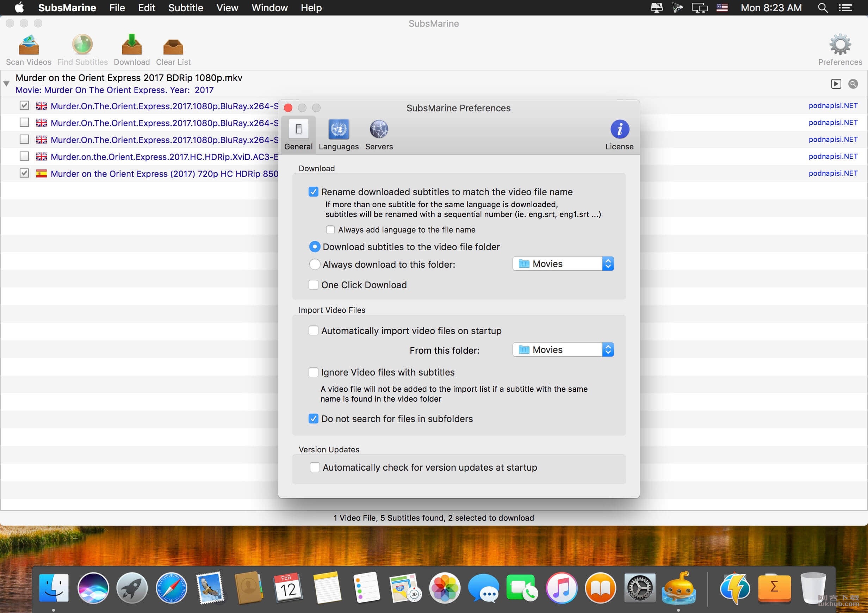Click the Scan Videos toolbar icon
The width and height of the screenshot is (868, 613).
click(x=29, y=45)
